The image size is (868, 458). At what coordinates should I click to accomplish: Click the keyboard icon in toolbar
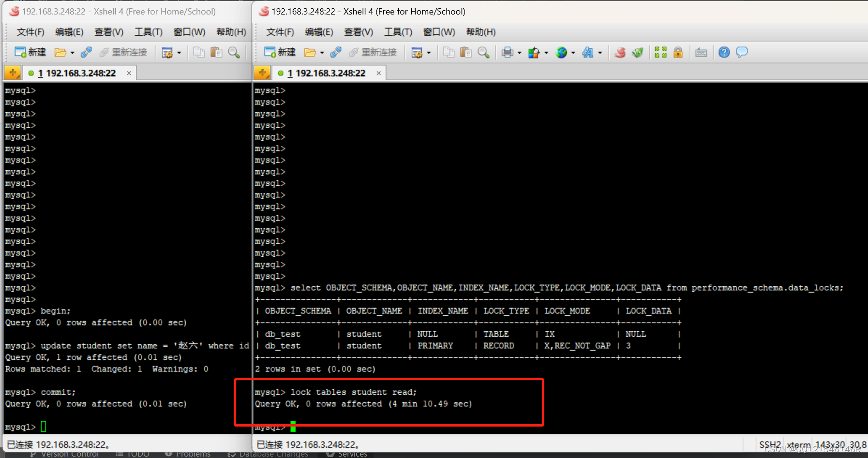(701, 52)
